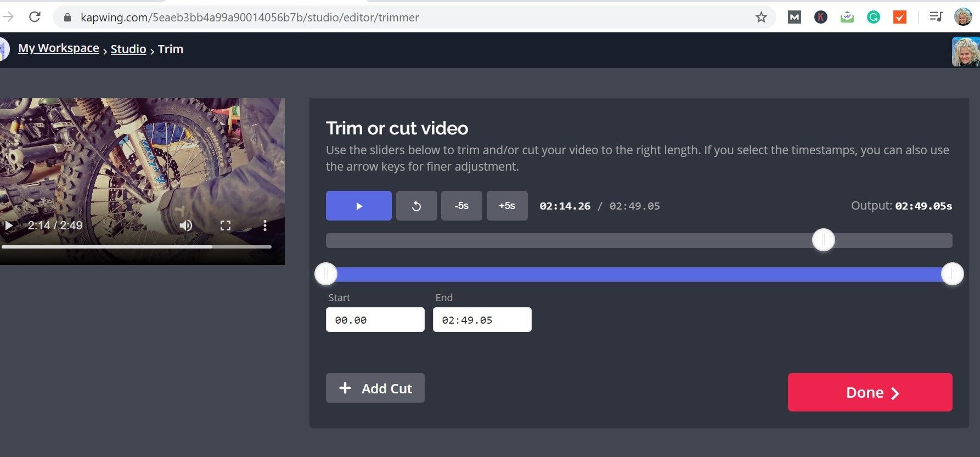The height and width of the screenshot is (457, 980).
Task: Enter fullscreen on the video preview
Action: (226, 225)
